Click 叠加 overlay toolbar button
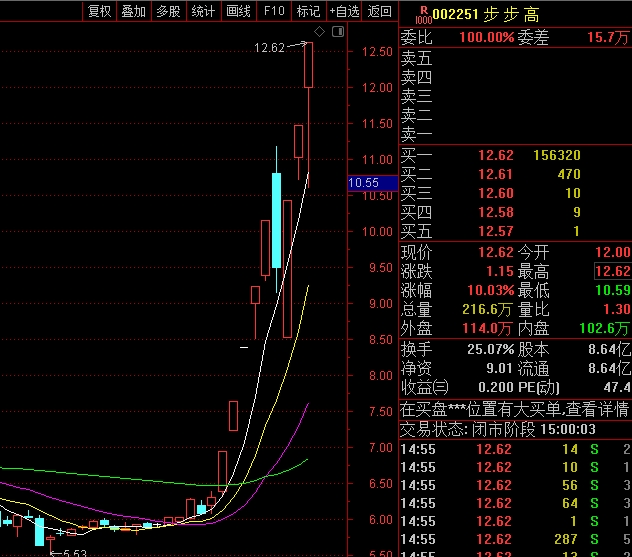Screen dimensions: 632x557 133,11
